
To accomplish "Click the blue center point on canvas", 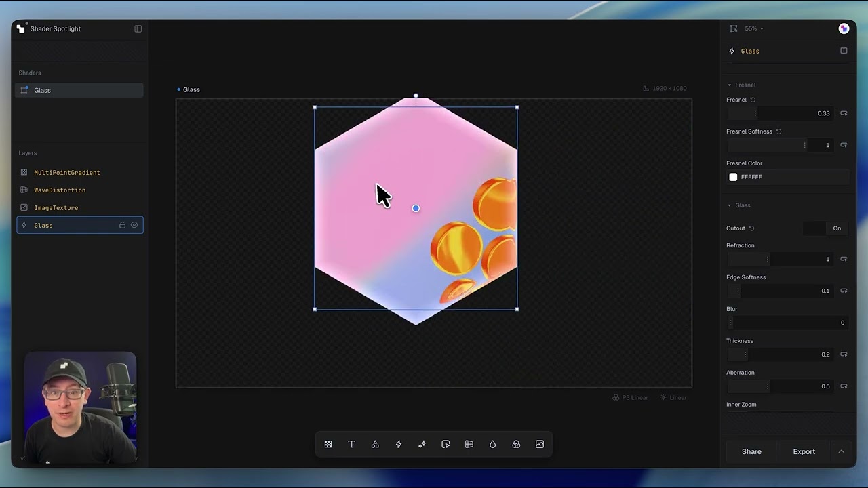I will 416,208.
